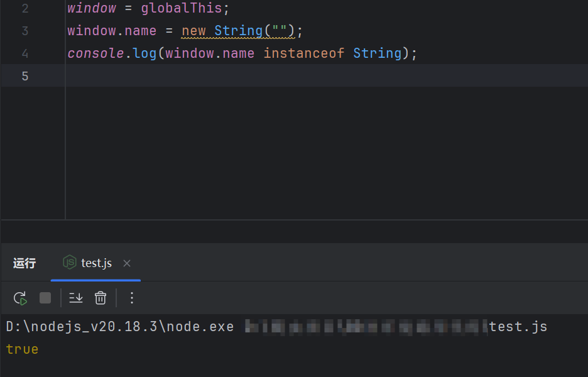Click the scroll to end icon

point(76,298)
